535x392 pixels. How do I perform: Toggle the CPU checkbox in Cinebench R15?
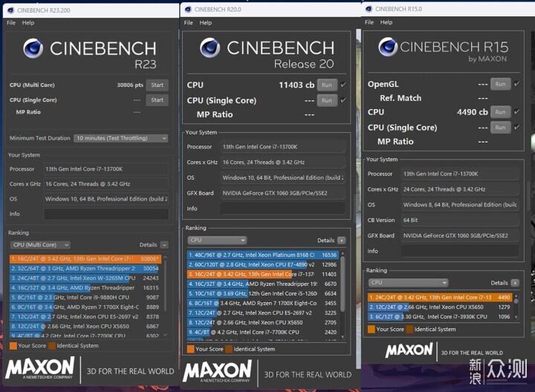(x=515, y=112)
